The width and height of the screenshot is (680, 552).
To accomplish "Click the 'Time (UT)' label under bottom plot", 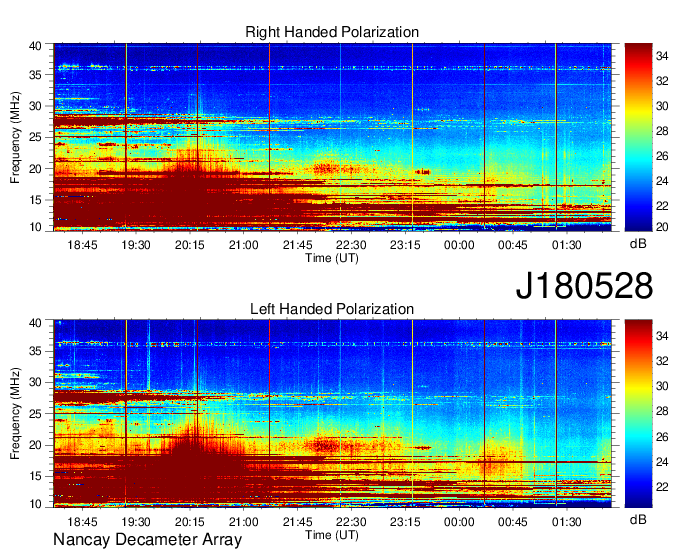I will point(332,535).
